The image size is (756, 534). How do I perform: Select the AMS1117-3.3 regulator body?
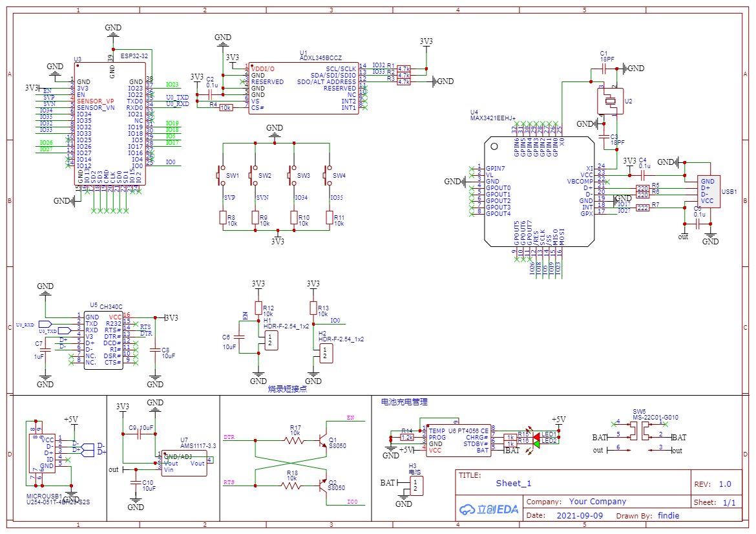coord(184,464)
